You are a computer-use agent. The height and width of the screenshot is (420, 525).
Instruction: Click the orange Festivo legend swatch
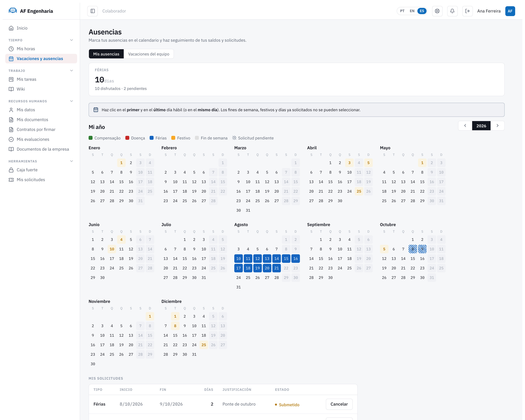[173, 138]
